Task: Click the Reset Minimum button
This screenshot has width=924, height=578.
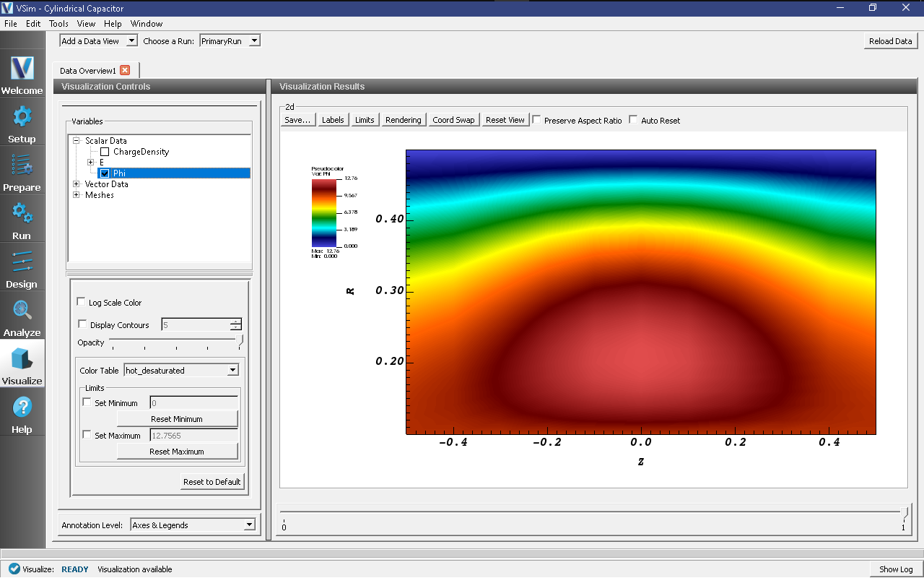Action: click(177, 419)
